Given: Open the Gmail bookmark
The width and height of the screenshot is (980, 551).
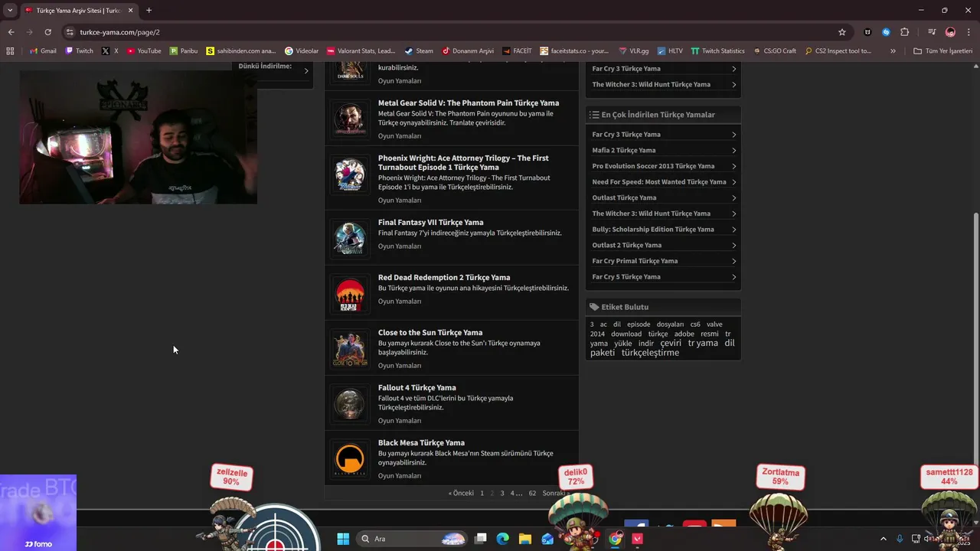Looking at the screenshot, I should coord(43,51).
